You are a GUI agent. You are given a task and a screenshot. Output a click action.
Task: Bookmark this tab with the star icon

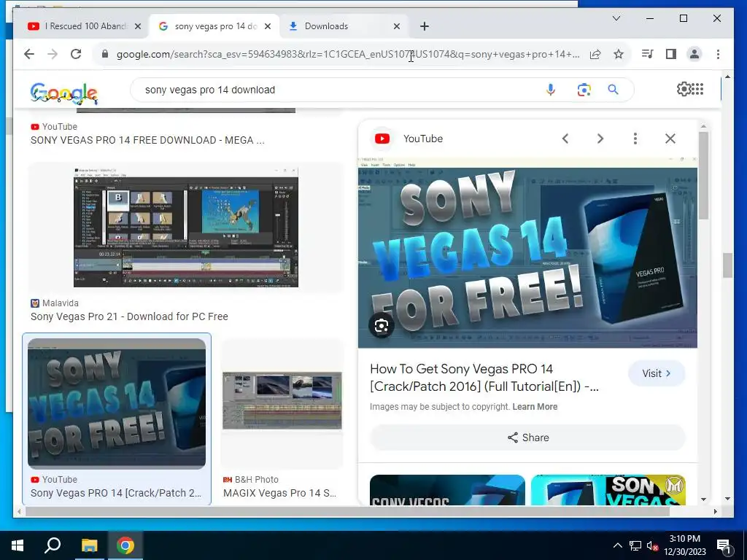(619, 54)
